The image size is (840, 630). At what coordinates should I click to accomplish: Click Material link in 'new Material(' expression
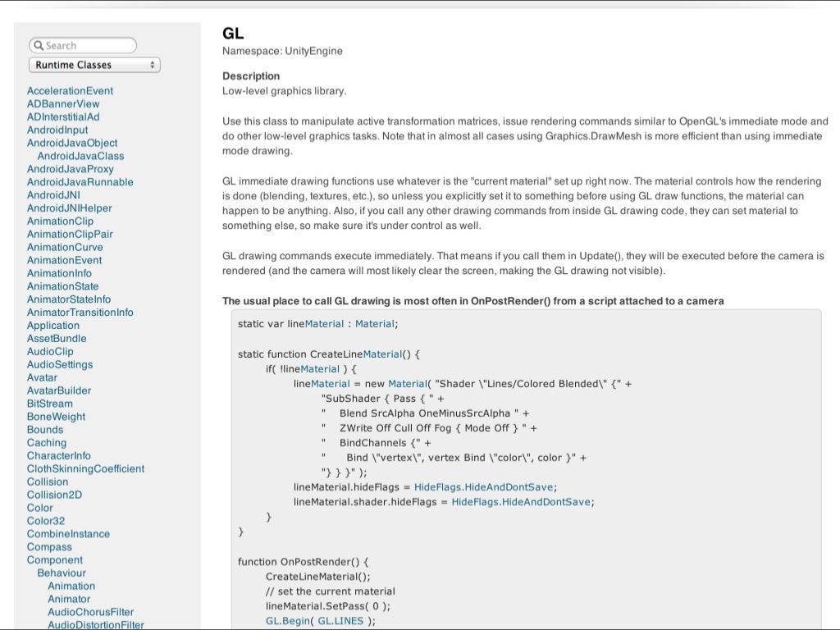[x=408, y=384]
